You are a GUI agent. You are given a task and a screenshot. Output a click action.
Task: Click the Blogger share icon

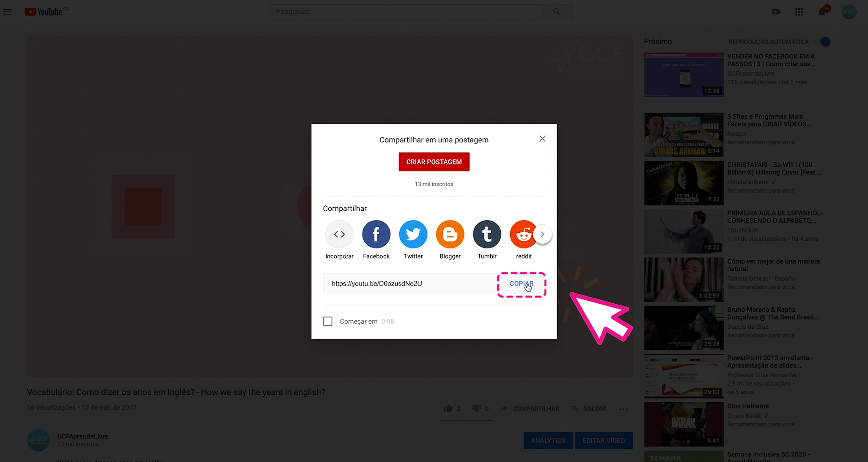click(x=450, y=234)
